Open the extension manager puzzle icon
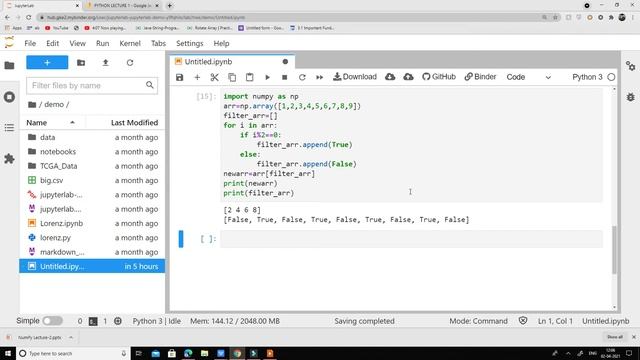Viewport: 640px width, 360px height. (9, 159)
